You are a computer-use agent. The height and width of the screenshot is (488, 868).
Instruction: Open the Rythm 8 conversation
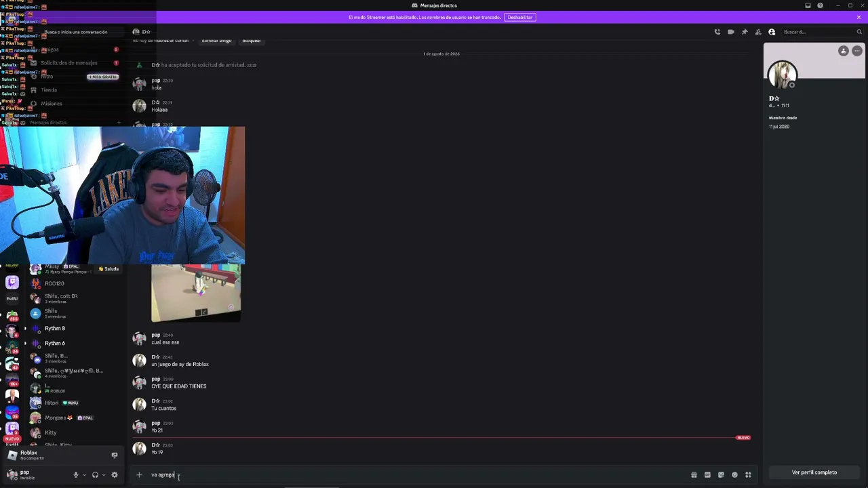click(x=76, y=328)
